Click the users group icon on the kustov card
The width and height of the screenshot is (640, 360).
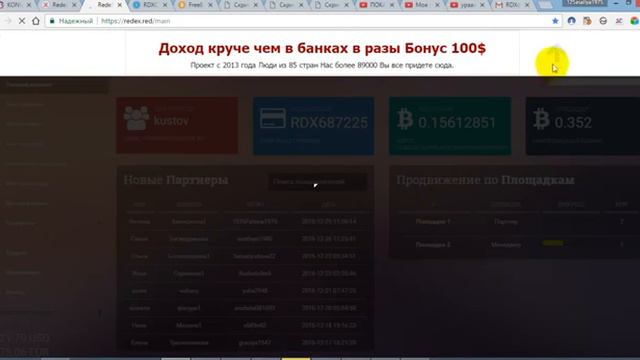point(136,118)
